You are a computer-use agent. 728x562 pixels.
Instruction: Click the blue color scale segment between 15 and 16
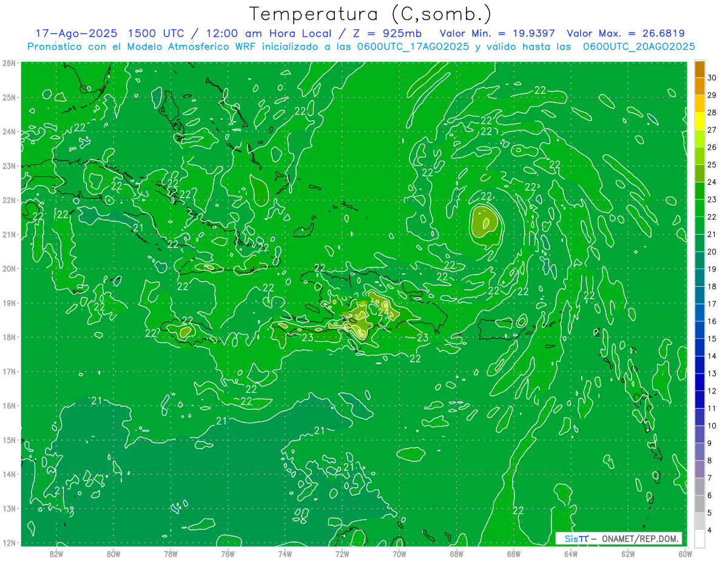pos(699,330)
